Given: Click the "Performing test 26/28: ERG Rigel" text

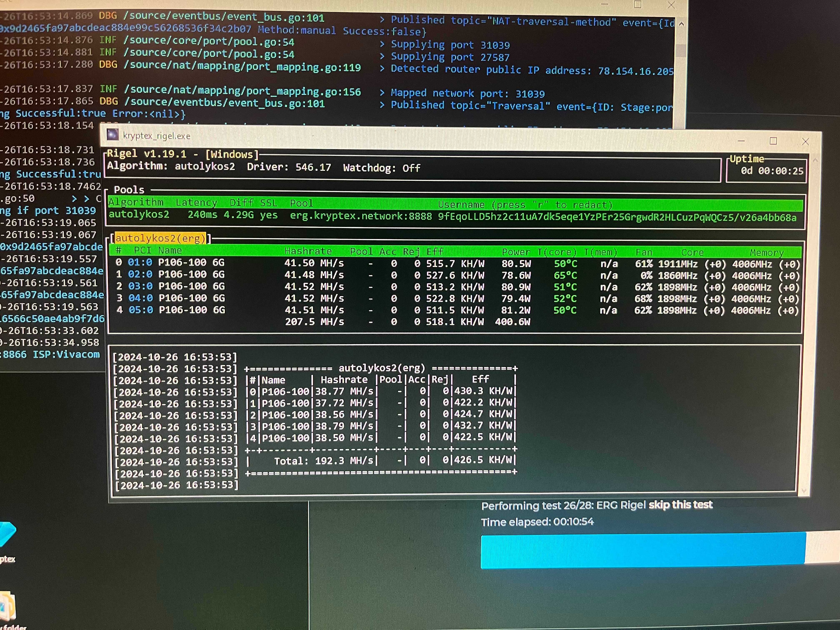Looking at the screenshot, I should click(563, 505).
